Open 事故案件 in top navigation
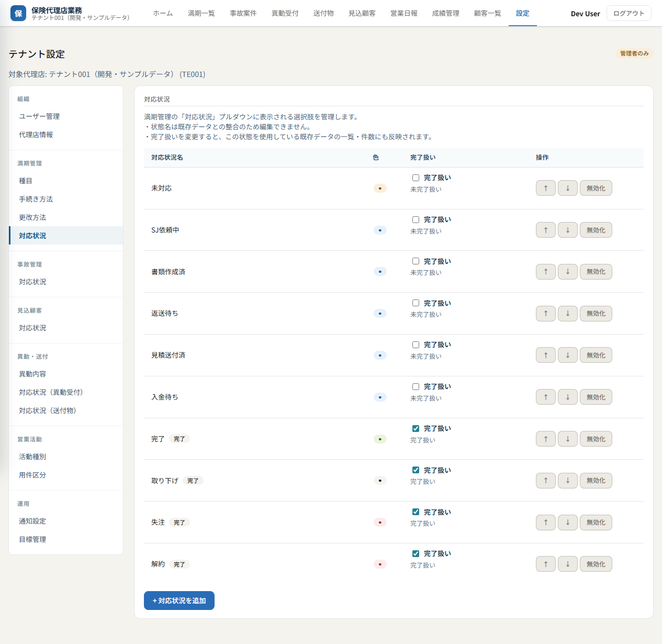Screen dimensions: 662x644 click(243, 13)
